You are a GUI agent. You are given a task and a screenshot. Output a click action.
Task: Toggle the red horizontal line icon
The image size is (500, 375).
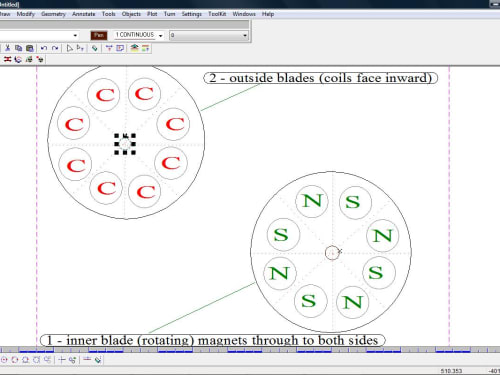pos(87,359)
